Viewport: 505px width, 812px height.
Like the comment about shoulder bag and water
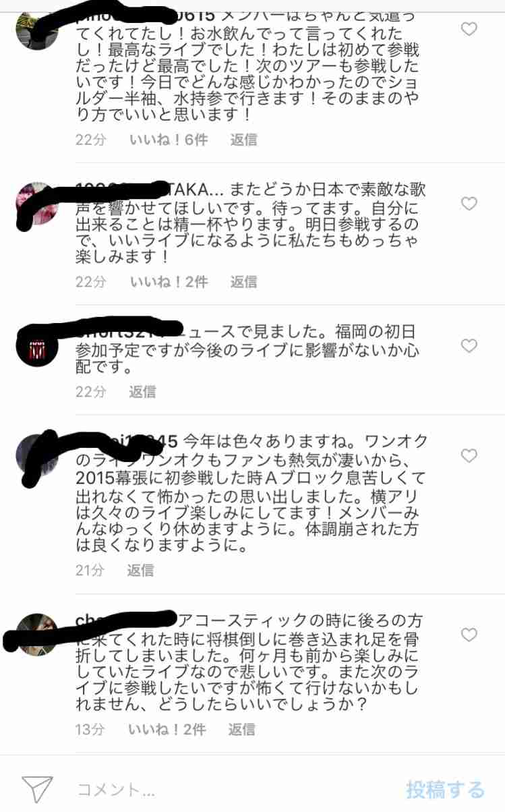pyautogui.click(x=469, y=29)
